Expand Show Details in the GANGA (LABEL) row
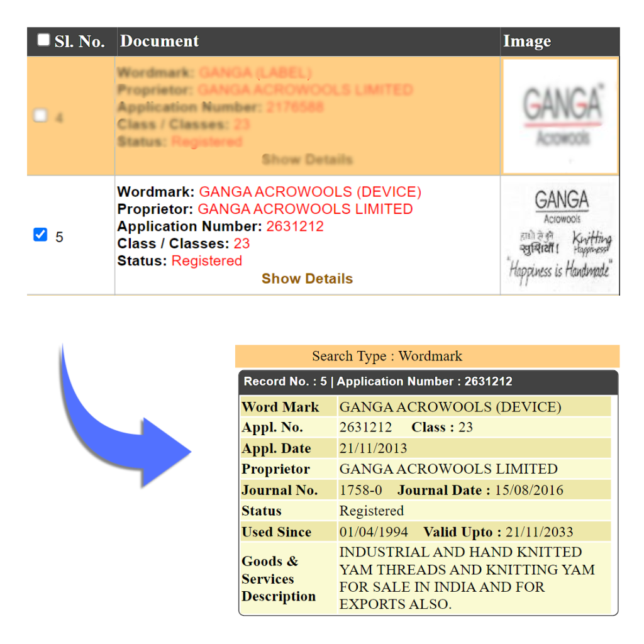Viewport: 644px width, 644px height. coord(307,160)
